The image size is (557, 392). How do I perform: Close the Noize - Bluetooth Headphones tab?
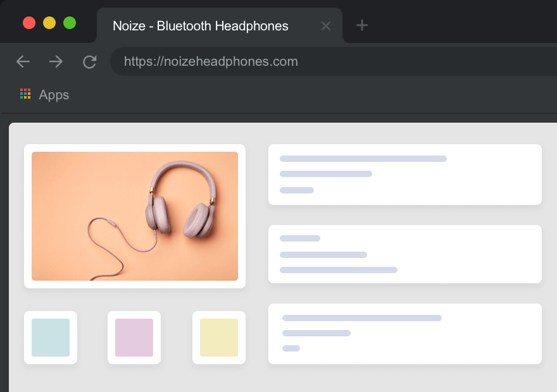[x=326, y=26]
